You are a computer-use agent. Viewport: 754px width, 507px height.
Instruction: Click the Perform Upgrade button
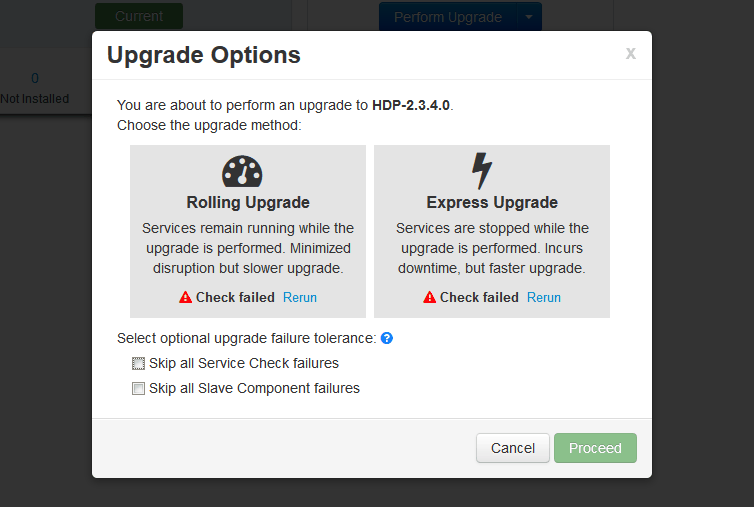[x=448, y=17]
